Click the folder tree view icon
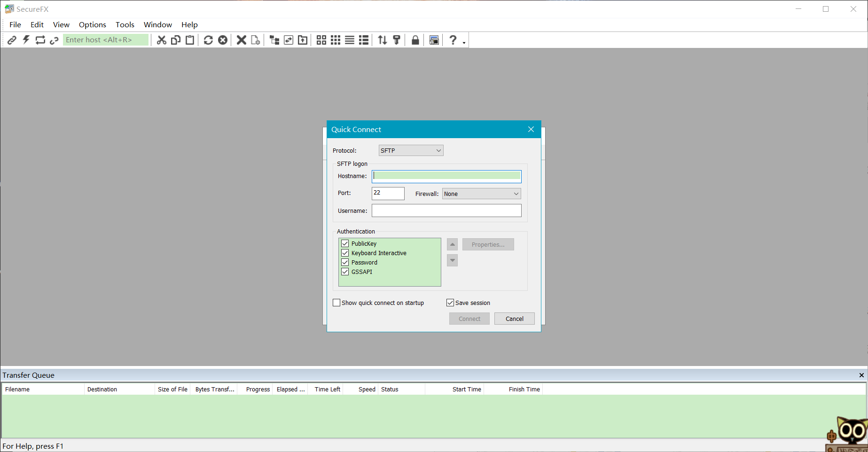Image resolution: width=868 pixels, height=452 pixels. (x=274, y=40)
